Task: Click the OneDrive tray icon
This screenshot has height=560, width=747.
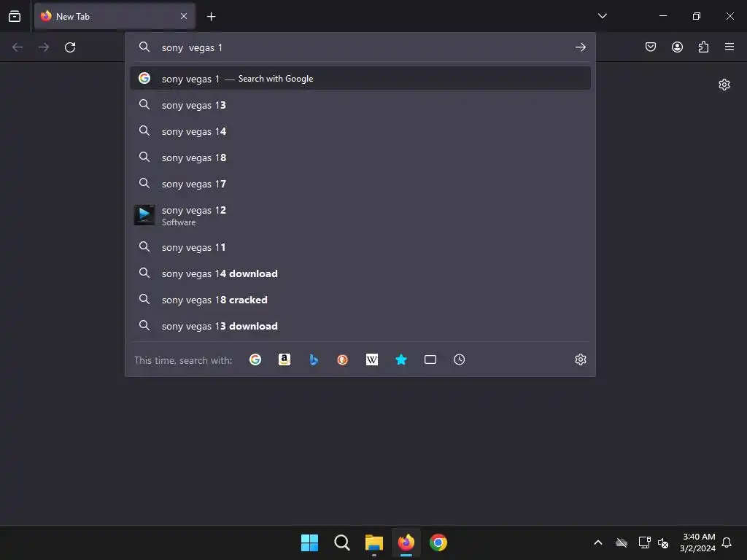Action: (x=622, y=542)
